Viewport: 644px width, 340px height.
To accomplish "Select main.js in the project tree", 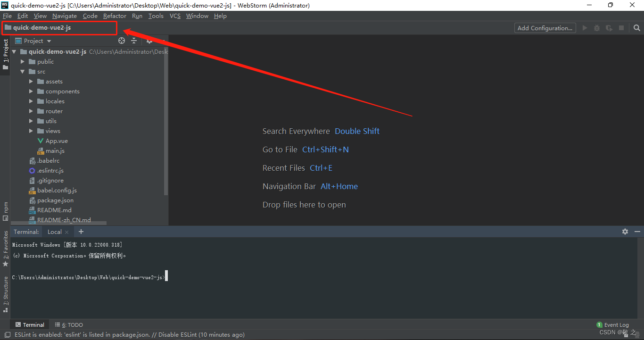I will pyautogui.click(x=55, y=151).
